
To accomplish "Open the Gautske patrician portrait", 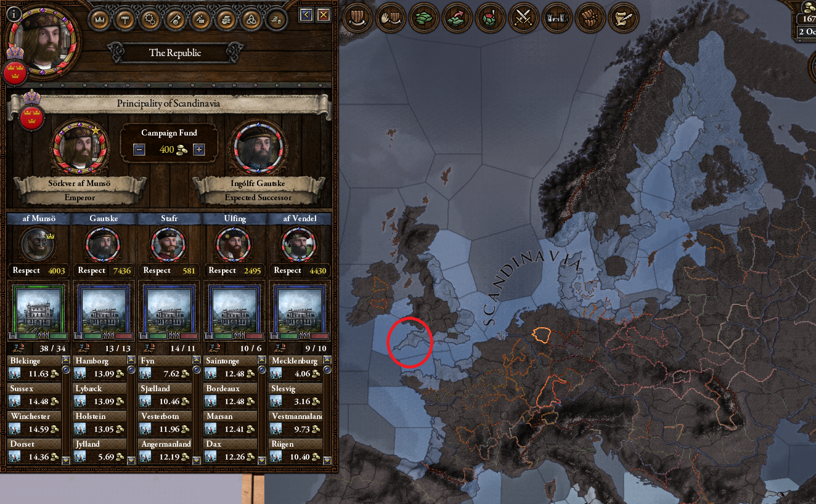I will [x=102, y=244].
